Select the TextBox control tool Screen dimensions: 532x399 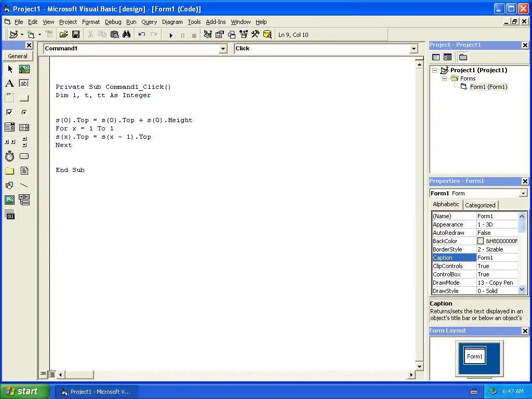point(24,84)
